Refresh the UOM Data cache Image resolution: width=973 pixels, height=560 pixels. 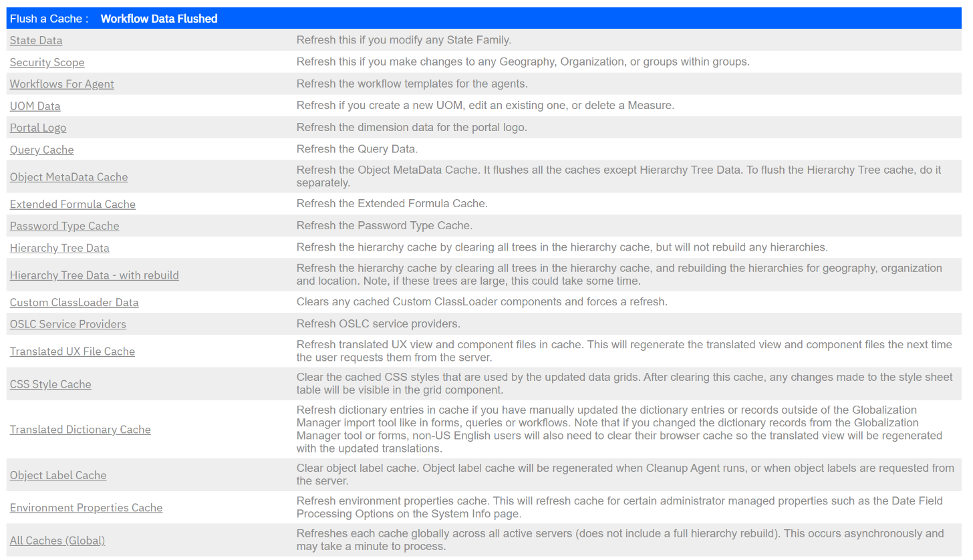click(35, 106)
